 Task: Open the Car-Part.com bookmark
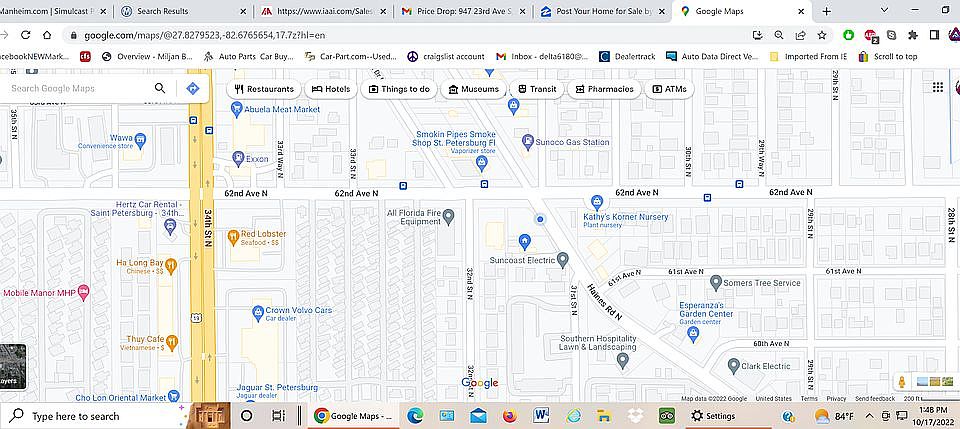pyautogui.click(x=350, y=56)
